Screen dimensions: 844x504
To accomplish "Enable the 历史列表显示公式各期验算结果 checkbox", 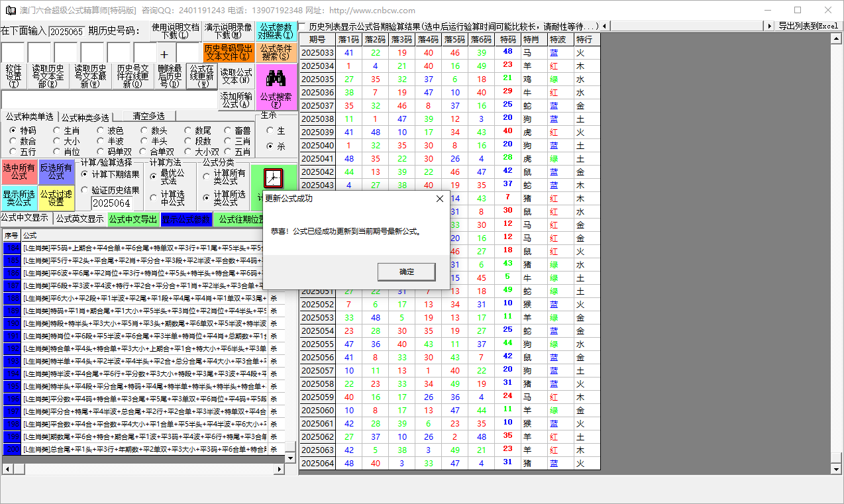I will tap(302, 26).
